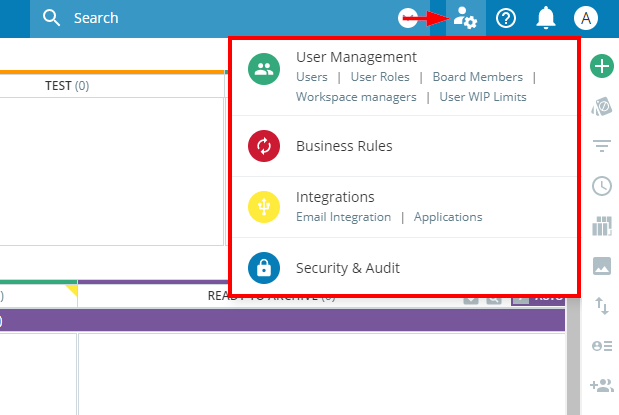Click the green User Management icon
Viewport: 619px width, 415px height.
pyautogui.click(x=264, y=69)
